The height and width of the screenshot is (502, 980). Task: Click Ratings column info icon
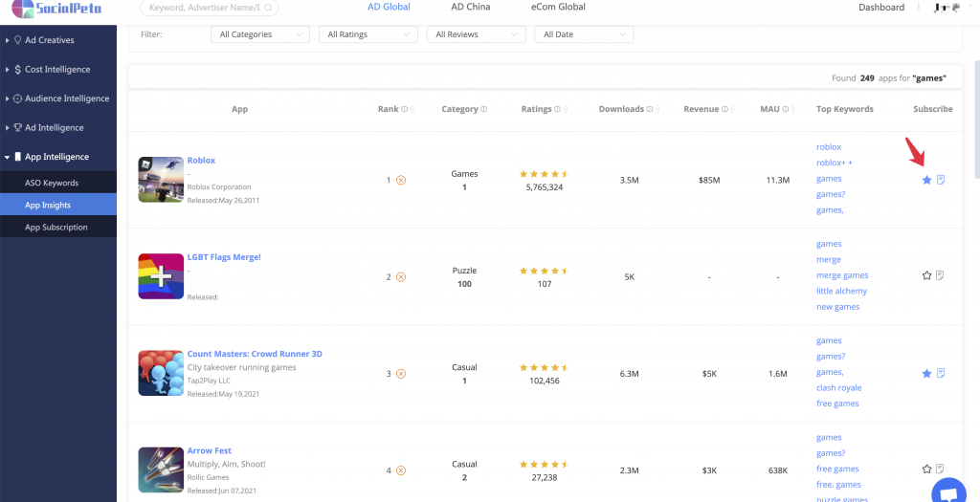point(558,109)
